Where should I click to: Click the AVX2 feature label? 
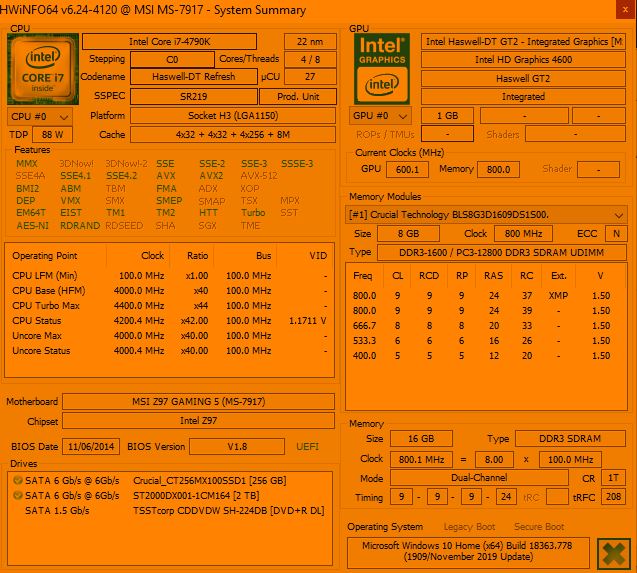pyautogui.click(x=211, y=176)
